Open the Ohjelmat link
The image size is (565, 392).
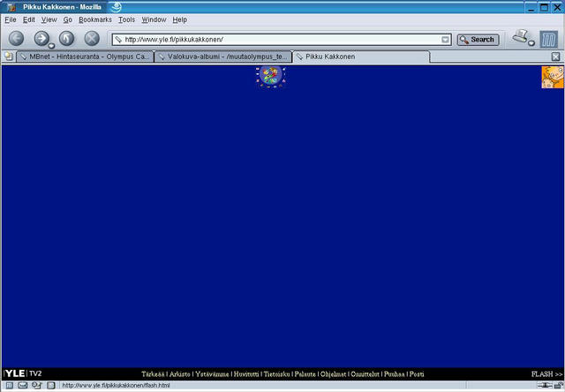[334, 374]
